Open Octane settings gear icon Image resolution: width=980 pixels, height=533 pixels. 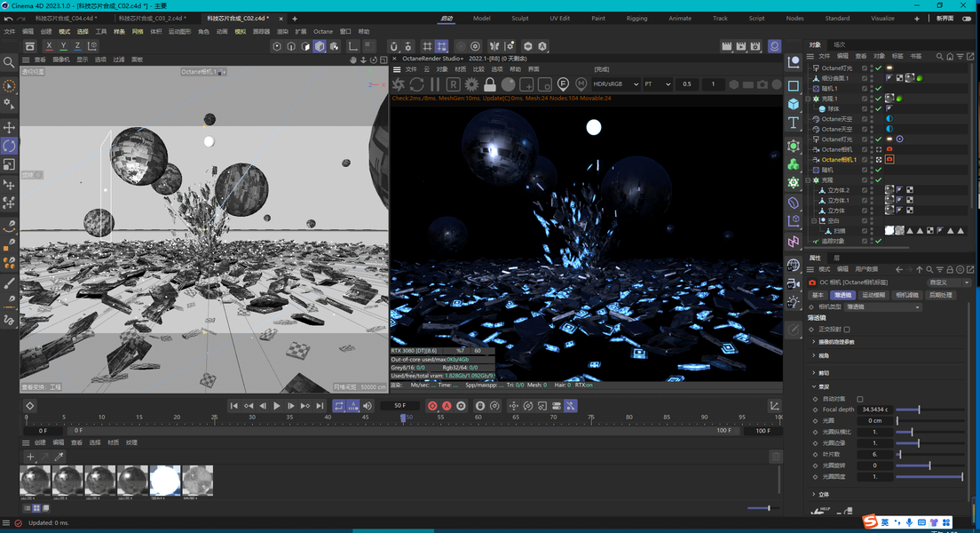tap(471, 84)
